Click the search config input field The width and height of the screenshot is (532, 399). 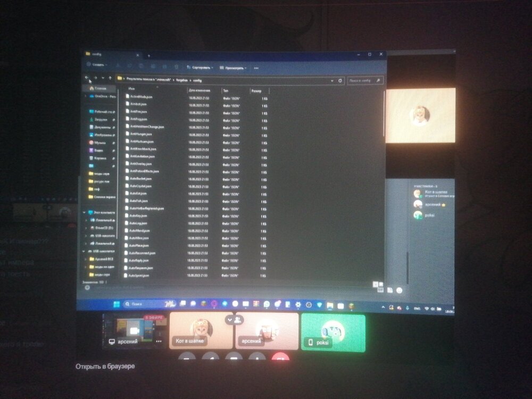tap(365, 81)
